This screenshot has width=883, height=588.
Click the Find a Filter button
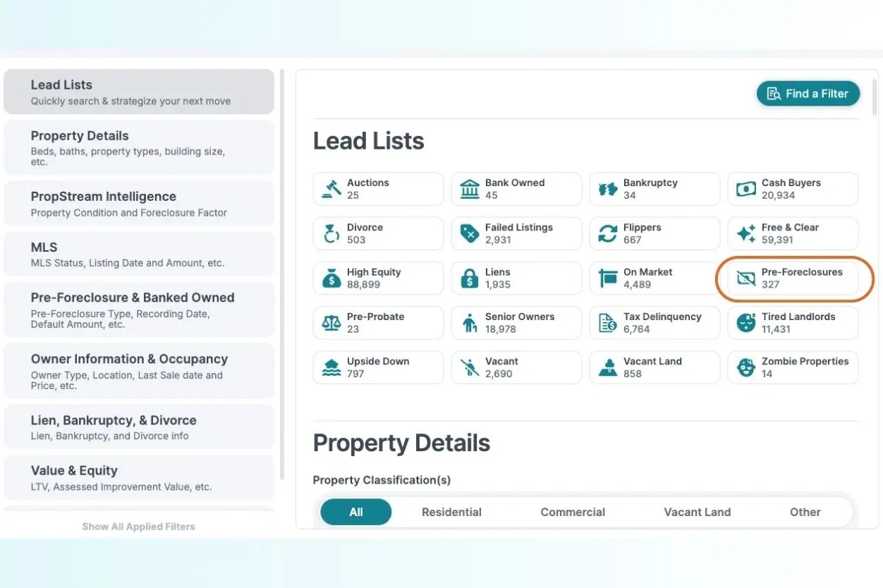(808, 93)
